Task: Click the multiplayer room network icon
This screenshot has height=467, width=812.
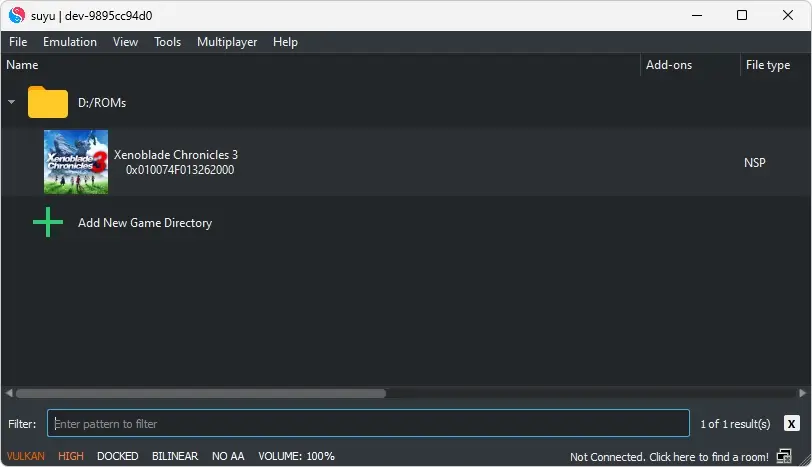Action: tap(784, 456)
